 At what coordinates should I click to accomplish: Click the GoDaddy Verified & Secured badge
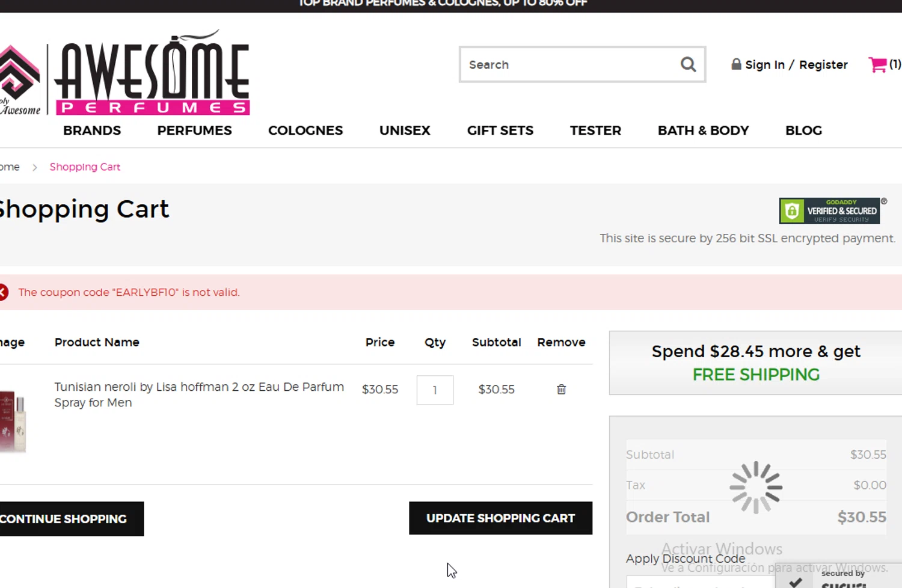(829, 211)
